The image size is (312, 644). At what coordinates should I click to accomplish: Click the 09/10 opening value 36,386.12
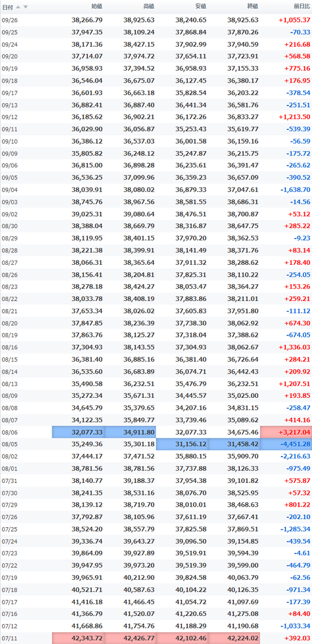[87, 141]
